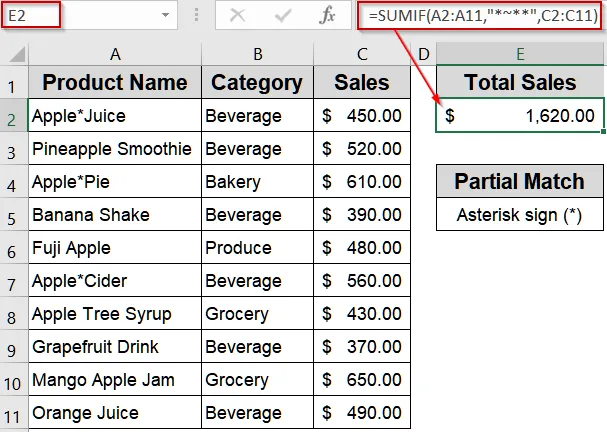Click the Sales header cell
607x432 pixels.
[x=362, y=82]
